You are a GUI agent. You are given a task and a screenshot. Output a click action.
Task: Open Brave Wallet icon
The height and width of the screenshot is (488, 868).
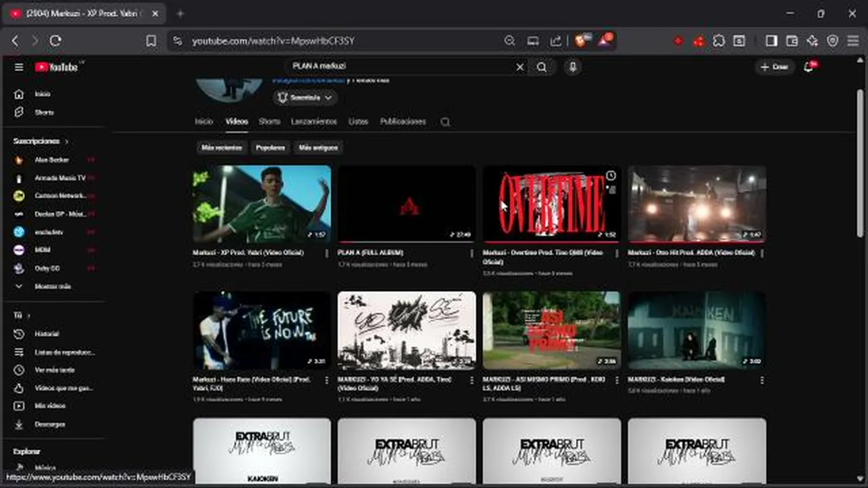tap(792, 41)
